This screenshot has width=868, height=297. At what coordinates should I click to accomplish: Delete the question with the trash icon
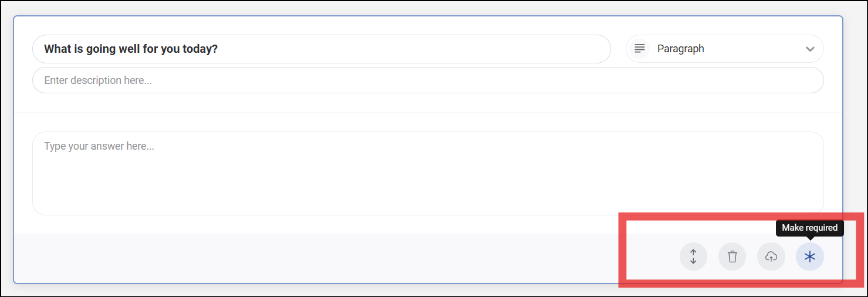[732, 256]
